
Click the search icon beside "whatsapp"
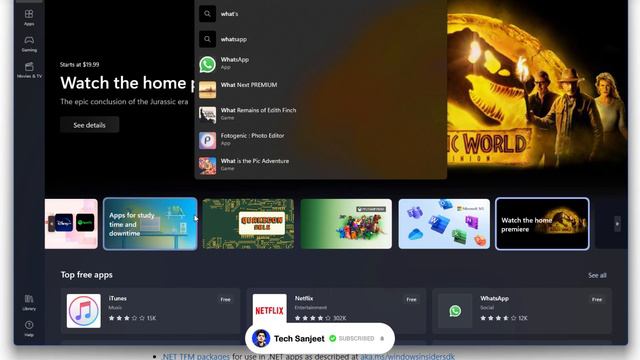[x=207, y=39]
